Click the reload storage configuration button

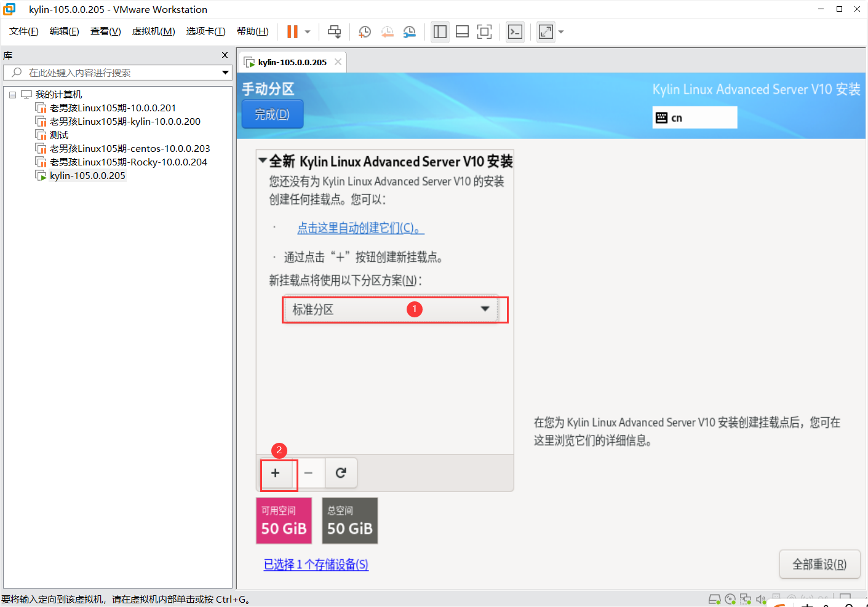(x=341, y=473)
